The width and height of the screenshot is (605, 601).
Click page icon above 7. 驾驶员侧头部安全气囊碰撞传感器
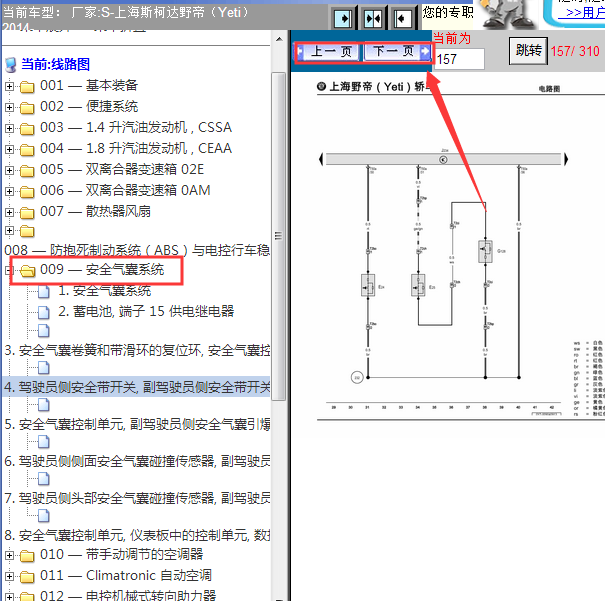point(44,479)
